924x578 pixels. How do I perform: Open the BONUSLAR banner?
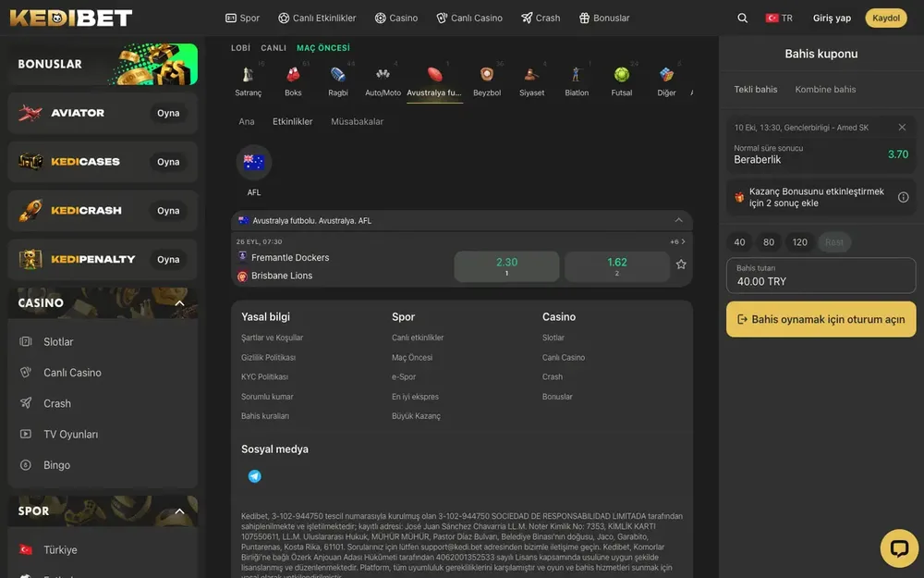tap(103, 64)
